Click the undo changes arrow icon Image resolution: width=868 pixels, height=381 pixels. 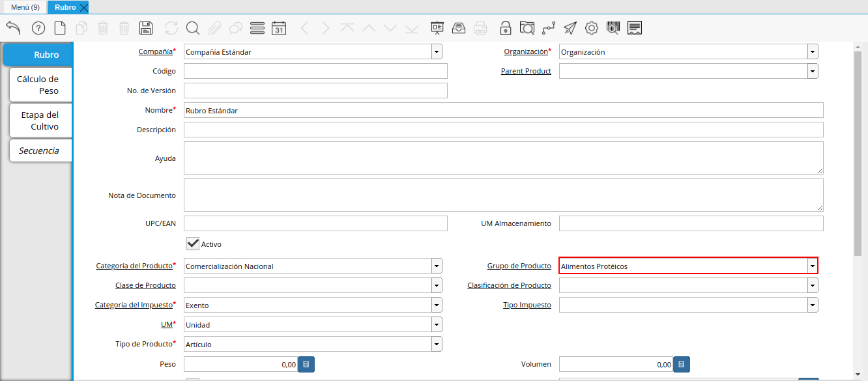[13, 28]
